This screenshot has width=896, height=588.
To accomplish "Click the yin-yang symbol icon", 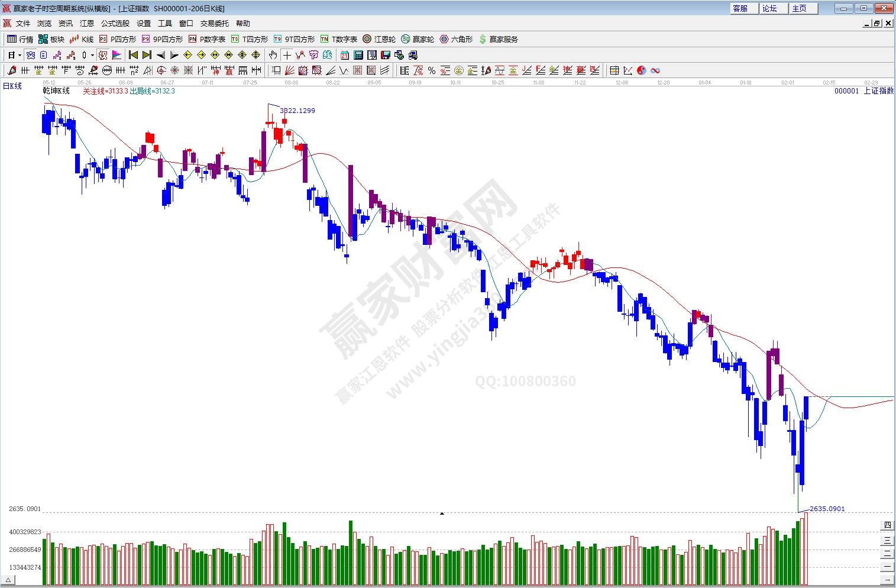I will click(642, 70).
